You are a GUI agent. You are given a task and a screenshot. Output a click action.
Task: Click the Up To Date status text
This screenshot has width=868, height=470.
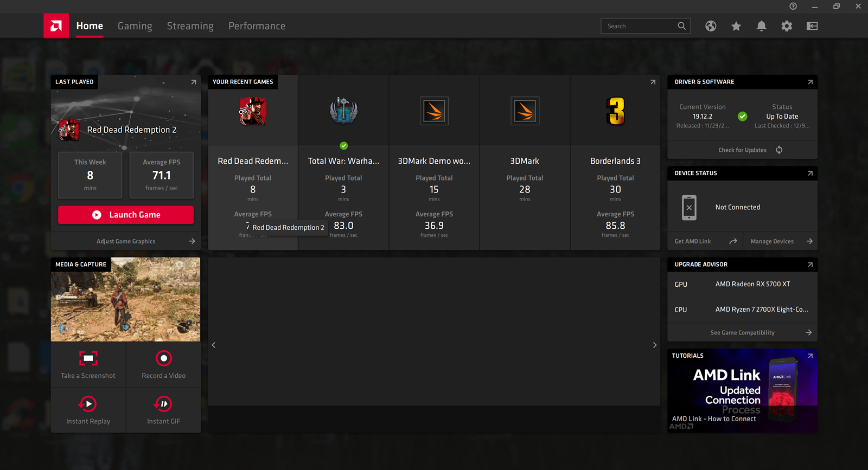coord(782,117)
